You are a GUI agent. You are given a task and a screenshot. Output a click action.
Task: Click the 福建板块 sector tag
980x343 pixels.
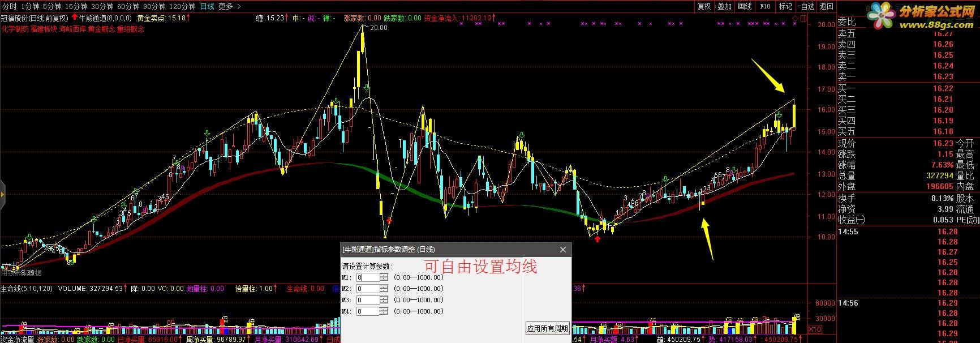click(x=44, y=29)
